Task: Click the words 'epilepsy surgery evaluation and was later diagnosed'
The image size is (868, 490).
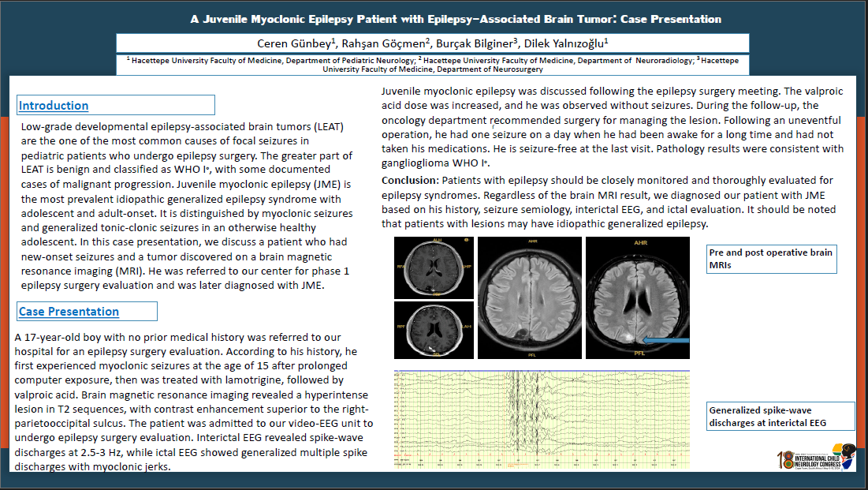Action: (x=150, y=286)
